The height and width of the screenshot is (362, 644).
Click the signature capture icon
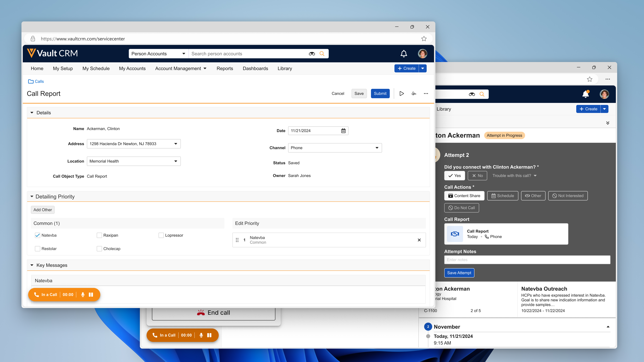pyautogui.click(x=414, y=94)
